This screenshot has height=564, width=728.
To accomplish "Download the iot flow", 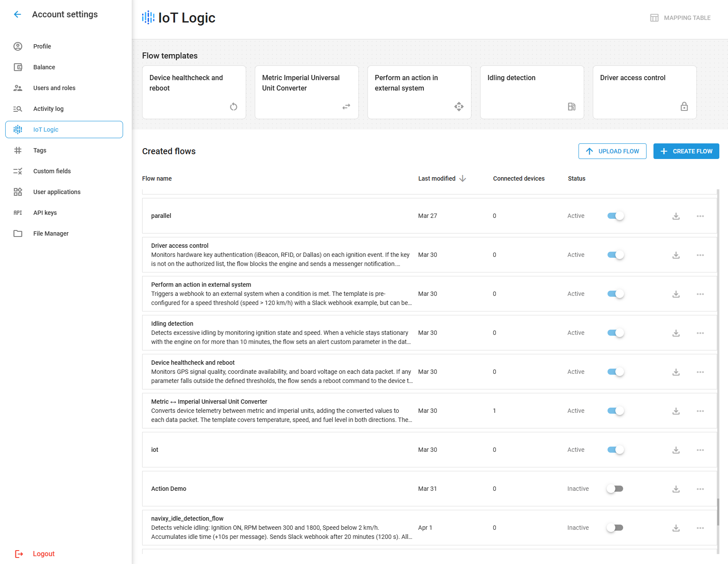I will (x=676, y=450).
